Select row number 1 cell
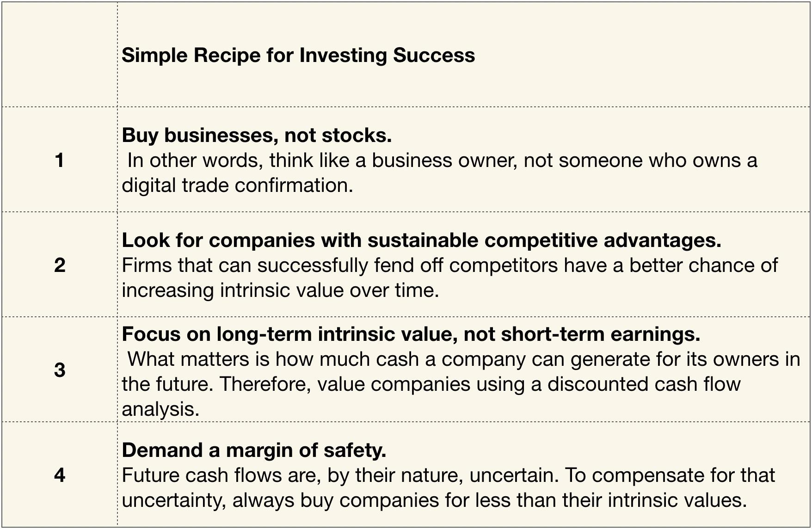This screenshot has height=530, width=812. point(60,160)
